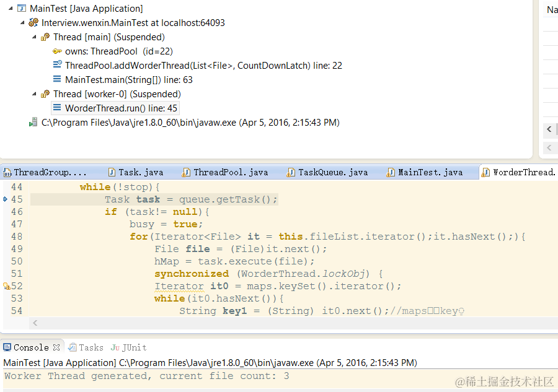Click the debug target gear icon for Interview.wenxin.MainTest
This screenshot has width=558, height=392.
tap(33, 23)
